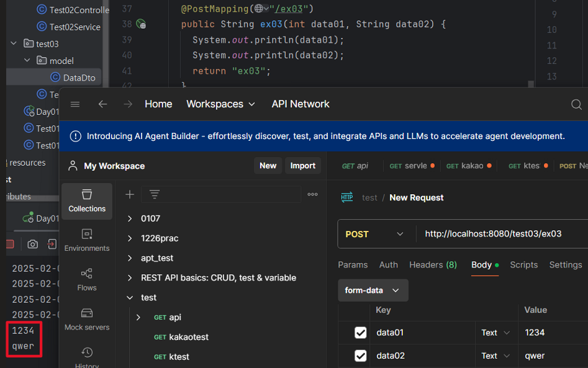Click test in the request breadcrumb
The width and height of the screenshot is (588, 368).
pyautogui.click(x=369, y=197)
